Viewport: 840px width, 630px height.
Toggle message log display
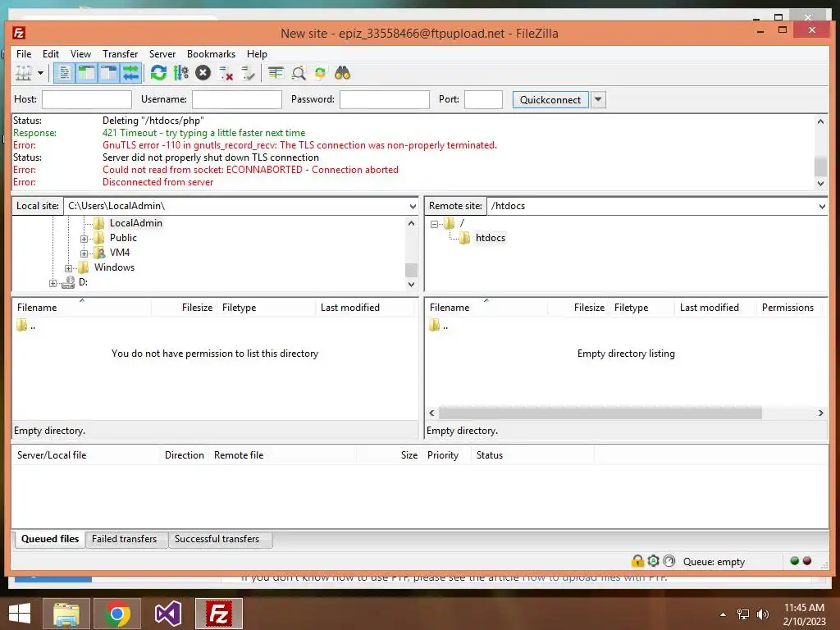click(64, 73)
